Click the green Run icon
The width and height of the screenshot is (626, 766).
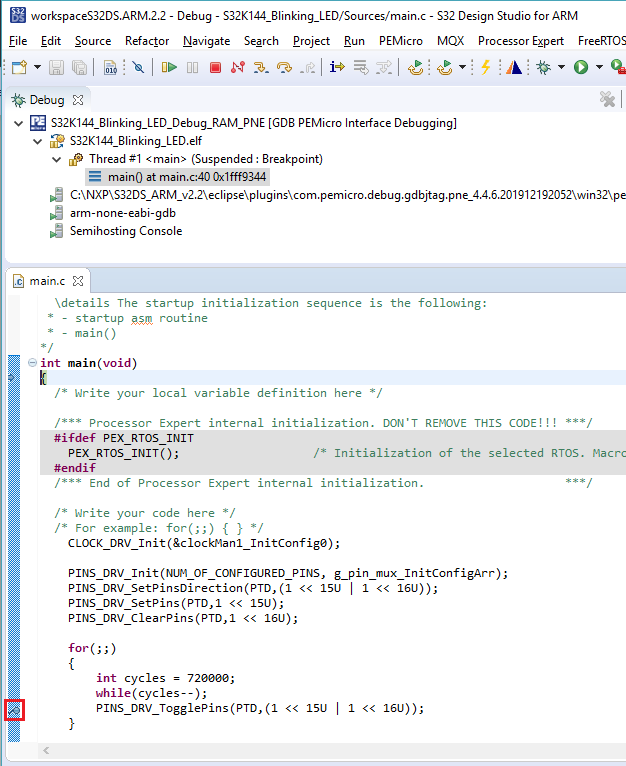[x=581, y=67]
